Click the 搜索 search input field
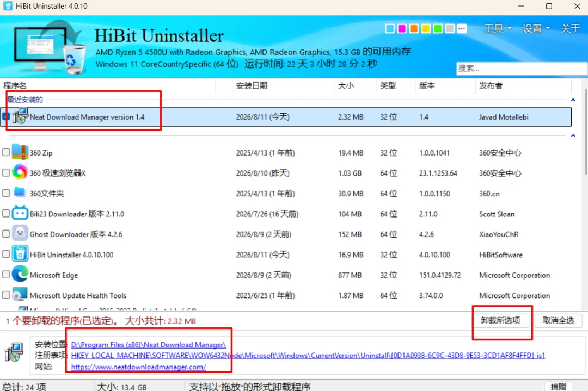This screenshot has height=391, width=588. pyautogui.click(x=522, y=69)
